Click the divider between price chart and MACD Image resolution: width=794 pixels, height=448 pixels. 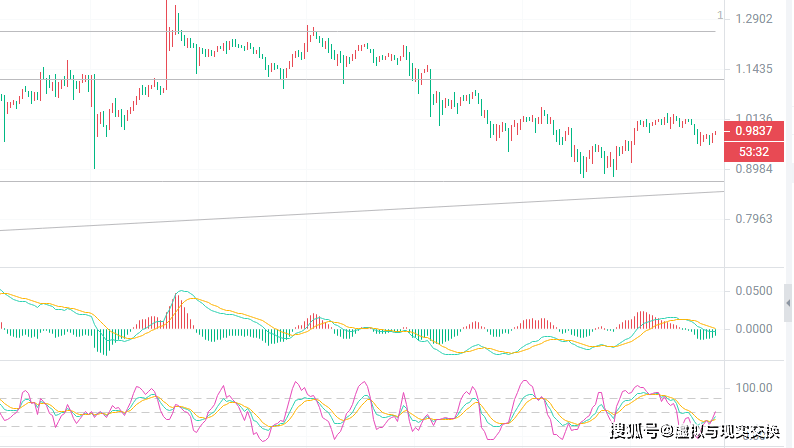click(360, 268)
